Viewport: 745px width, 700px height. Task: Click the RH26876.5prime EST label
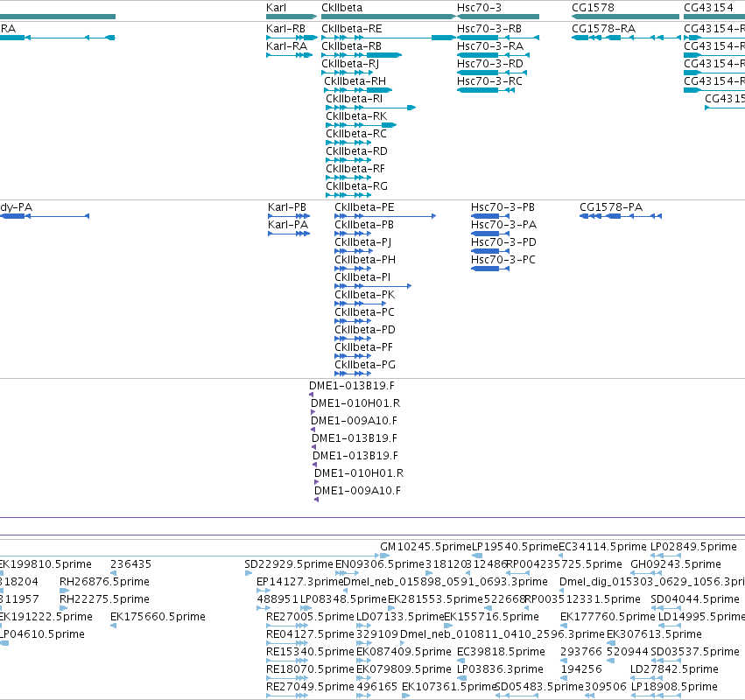pos(104,582)
